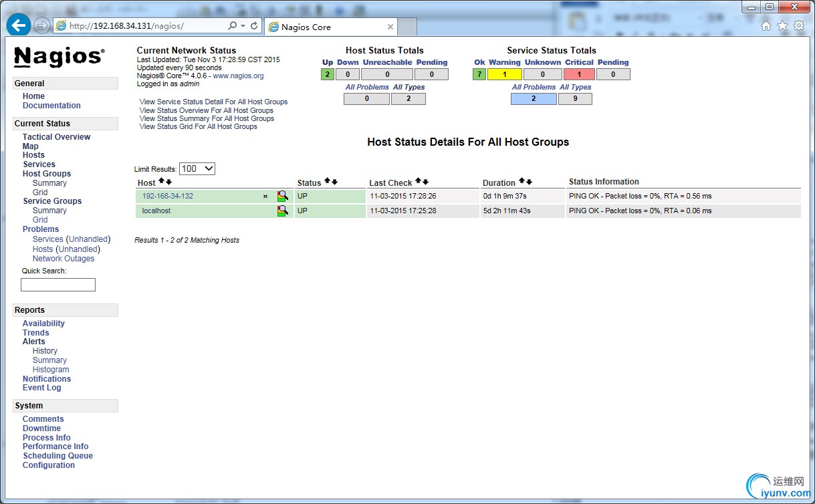Open Services in Current Status
The height and width of the screenshot is (504, 815).
[x=39, y=164]
